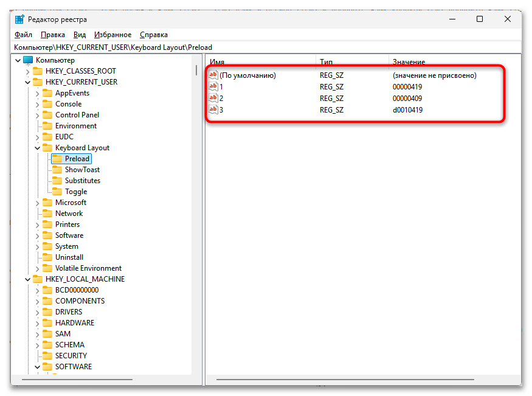Image resolution: width=532 pixels, height=396 pixels.
Task: Expand the BCD00000000 key chevron
Action: click(38, 291)
